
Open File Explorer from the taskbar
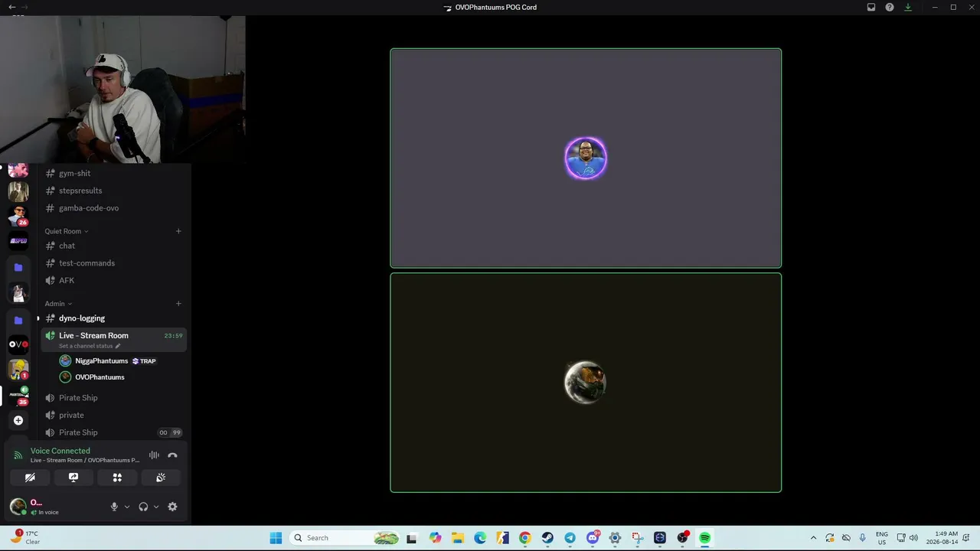pos(457,538)
